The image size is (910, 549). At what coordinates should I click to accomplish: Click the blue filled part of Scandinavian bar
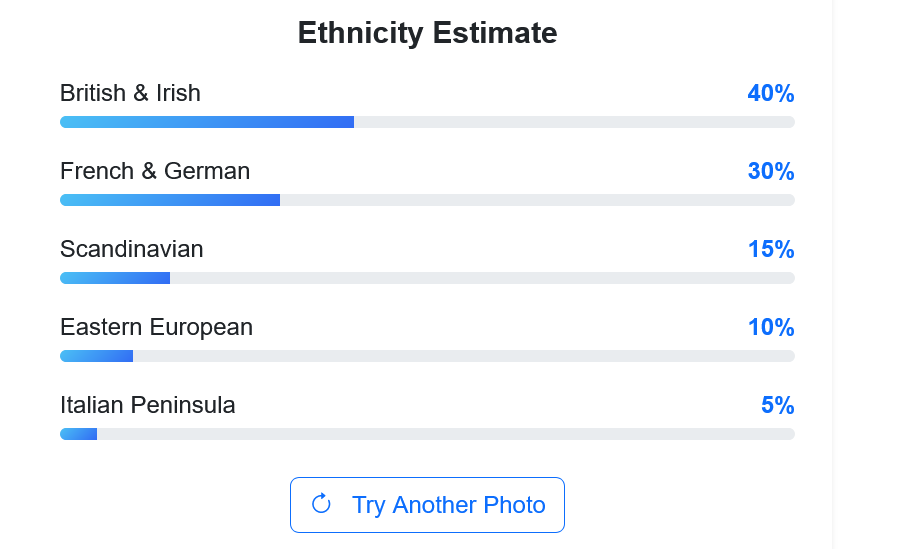pos(115,278)
